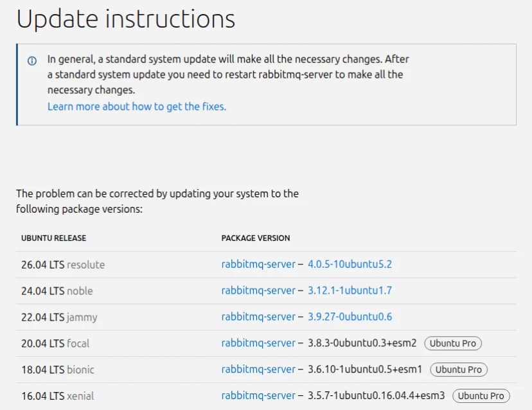Open version 3.12.1-1ubuntu1.7 link
Image resolution: width=532 pixels, height=410 pixels.
(350, 290)
